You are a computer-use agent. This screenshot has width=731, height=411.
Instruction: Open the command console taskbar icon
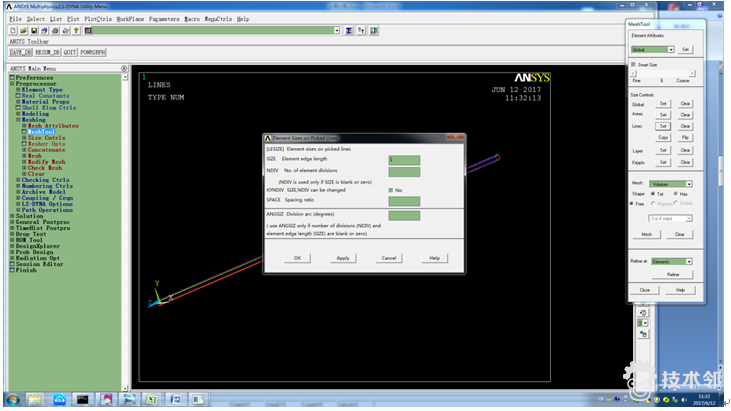pyautogui.click(x=83, y=399)
